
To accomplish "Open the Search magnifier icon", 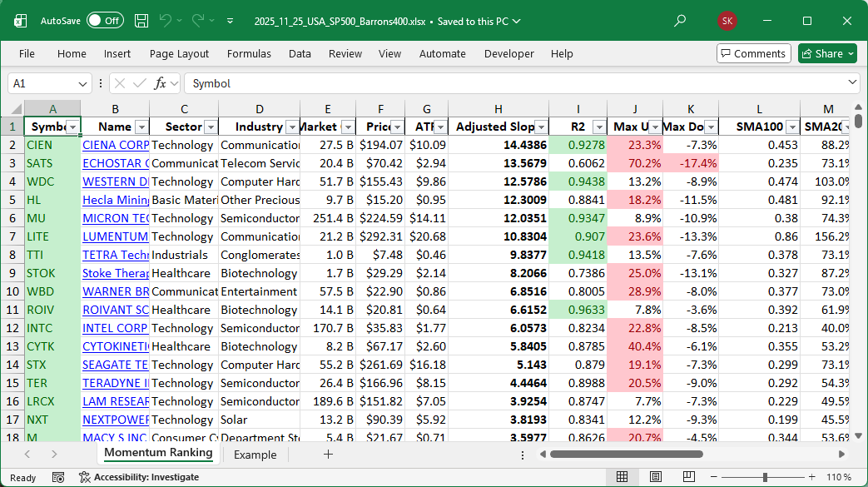I will coord(680,21).
